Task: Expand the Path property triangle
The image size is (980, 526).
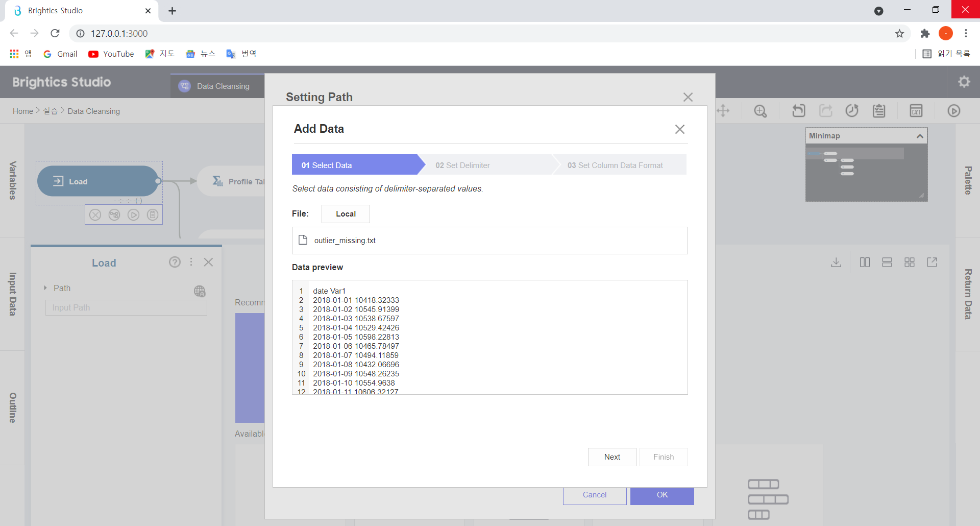Action: tap(45, 288)
